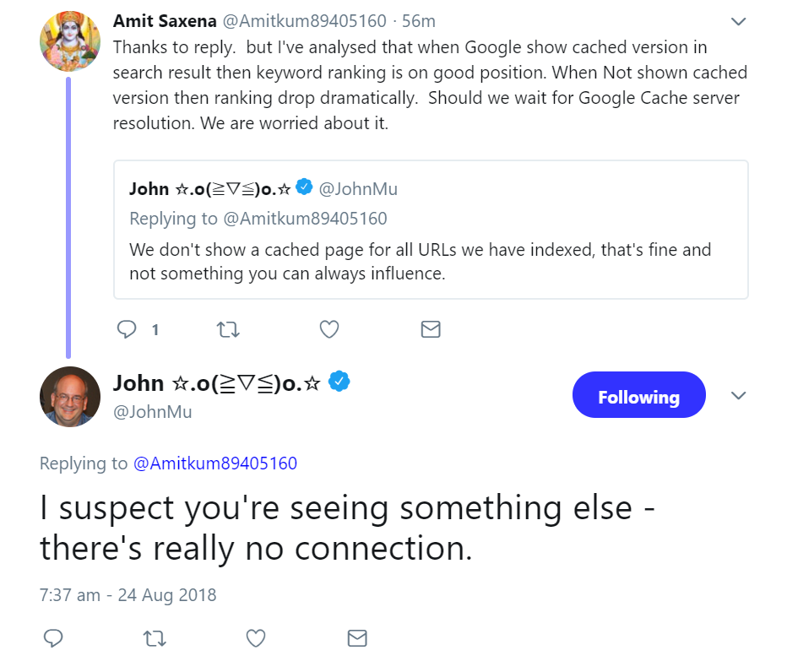Click John's verified badge
Viewport: 787px width, 672px height.
(340, 382)
